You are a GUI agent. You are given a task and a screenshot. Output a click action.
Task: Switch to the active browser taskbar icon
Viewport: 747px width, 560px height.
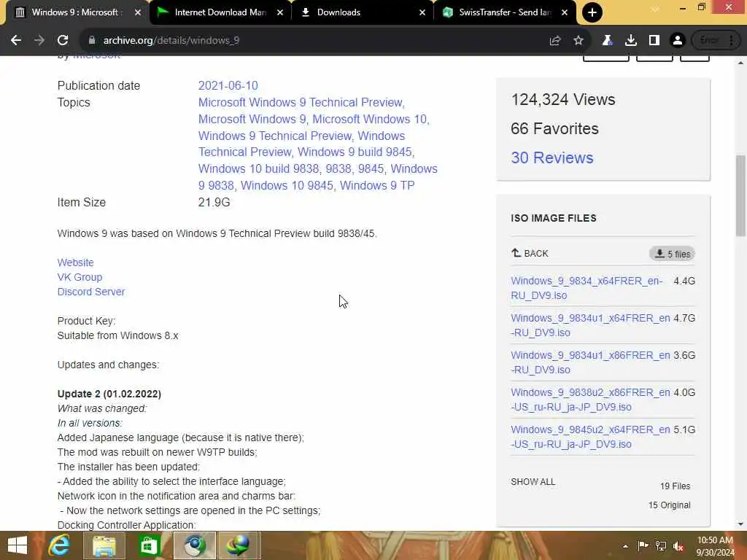click(194, 545)
